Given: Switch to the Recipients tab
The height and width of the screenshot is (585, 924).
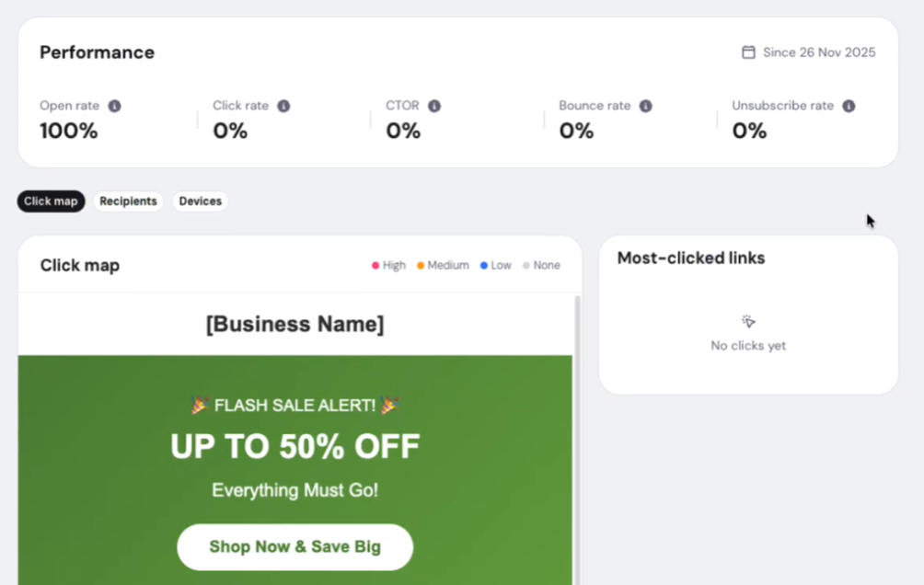Looking at the screenshot, I should [x=128, y=201].
